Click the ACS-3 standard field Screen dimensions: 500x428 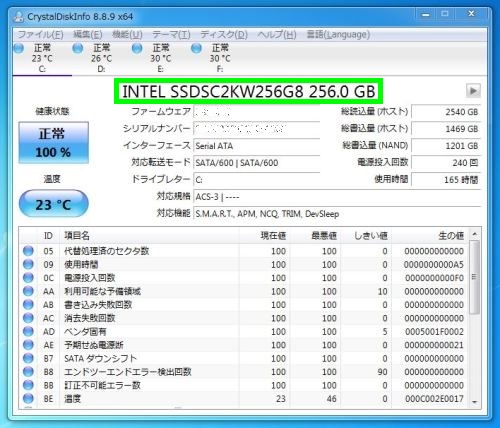[x=337, y=197]
